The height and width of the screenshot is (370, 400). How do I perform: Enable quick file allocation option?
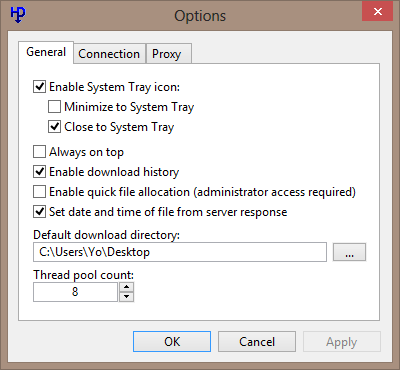(40, 192)
